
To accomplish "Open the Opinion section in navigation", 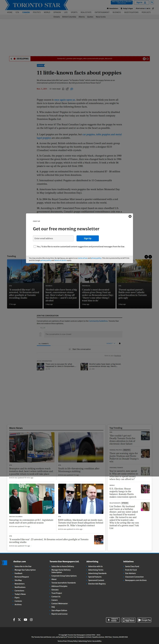I will pyautogui.click(x=57, y=12).
